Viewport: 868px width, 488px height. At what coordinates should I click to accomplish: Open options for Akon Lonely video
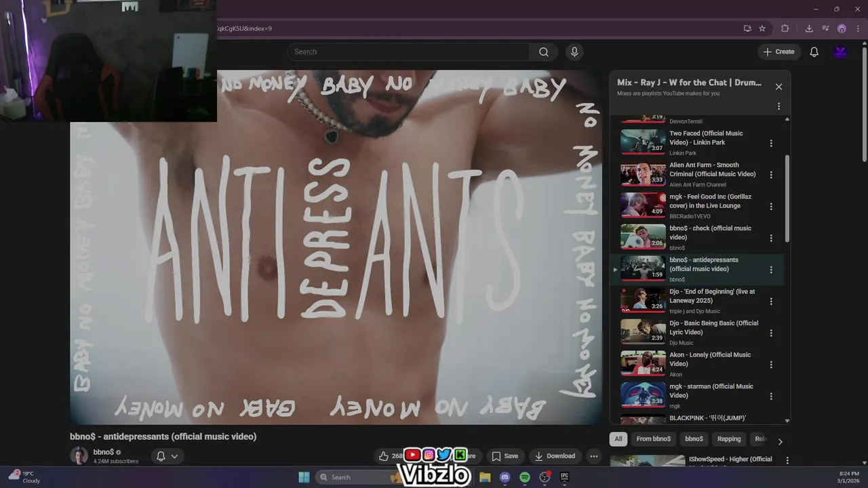coord(771,365)
